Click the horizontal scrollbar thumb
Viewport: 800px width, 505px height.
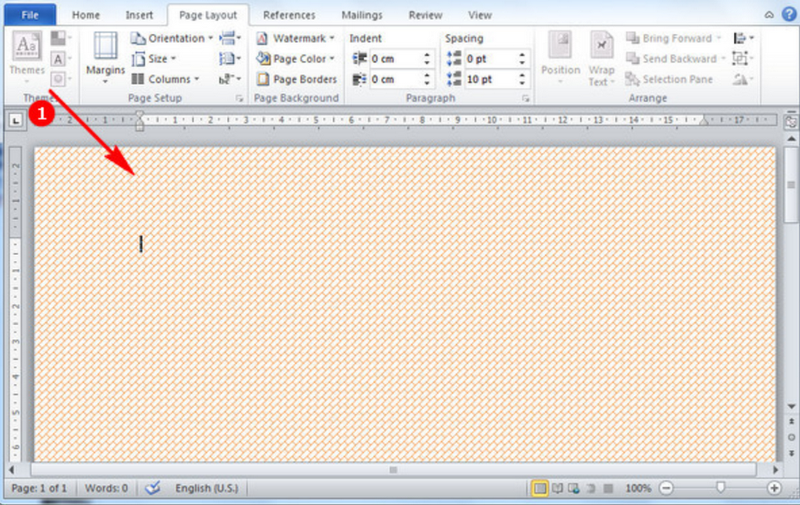pyautogui.click(x=393, y=470)
